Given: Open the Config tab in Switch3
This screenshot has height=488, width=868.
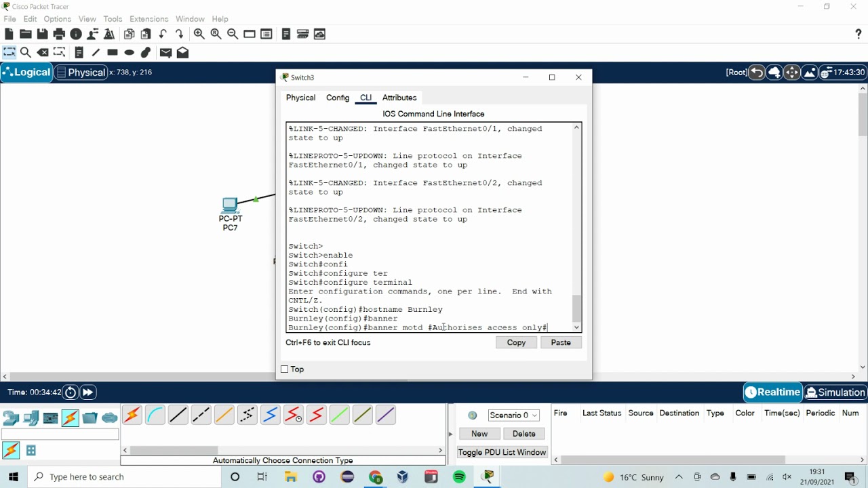Looking at the screenshot, I should [338, 98].
